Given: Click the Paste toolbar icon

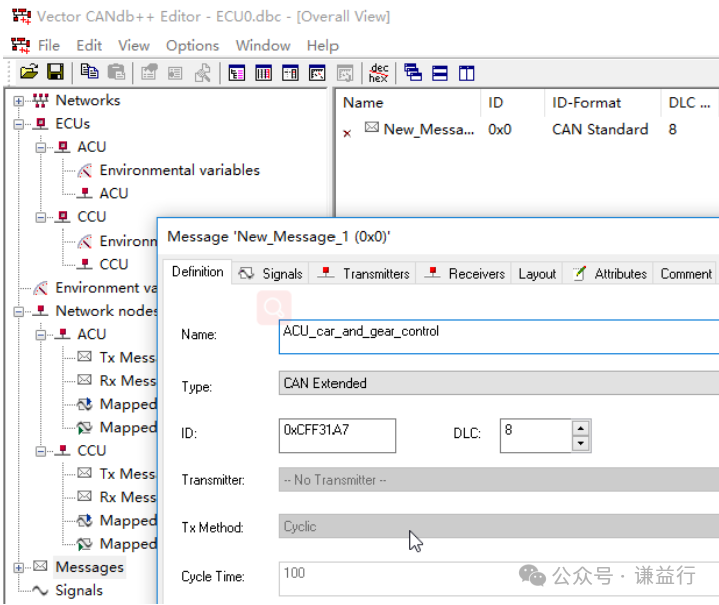Looking at the screenshot, I should [x=116, y=72].
